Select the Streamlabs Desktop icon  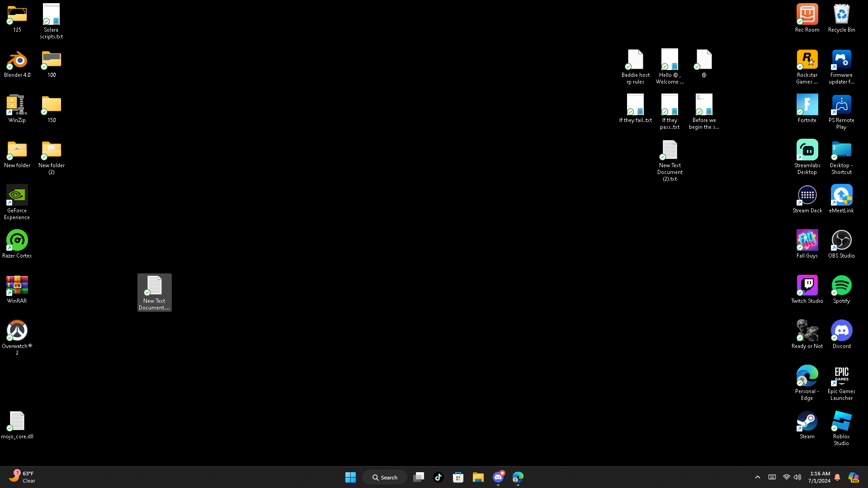[x=807, y=157]
